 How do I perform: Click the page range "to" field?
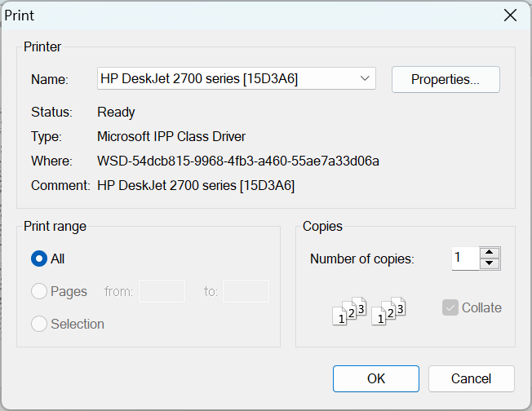pyautogui.click(x=246, y=291)
